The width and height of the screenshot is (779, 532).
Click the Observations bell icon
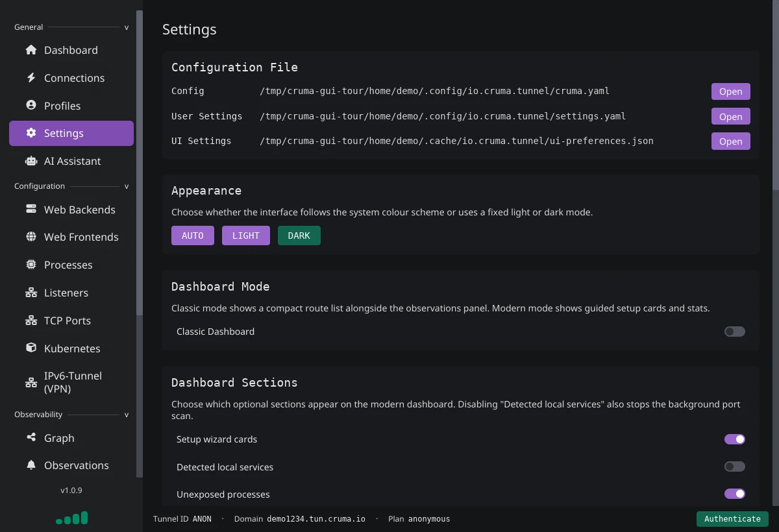[x=31, y=465]
